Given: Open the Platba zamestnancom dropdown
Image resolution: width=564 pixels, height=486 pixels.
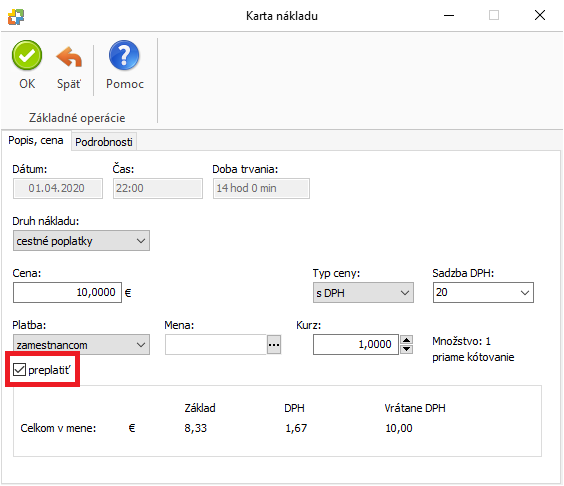Looking at the screenshot, I should point(81,345).
